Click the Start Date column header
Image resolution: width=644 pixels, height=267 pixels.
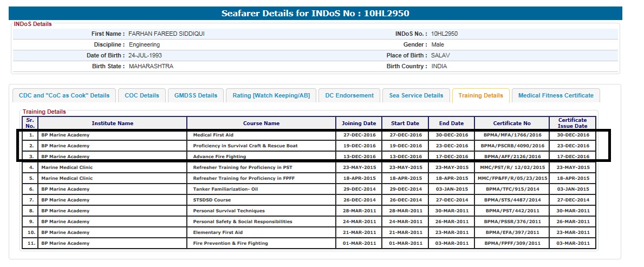click(405, 123)
